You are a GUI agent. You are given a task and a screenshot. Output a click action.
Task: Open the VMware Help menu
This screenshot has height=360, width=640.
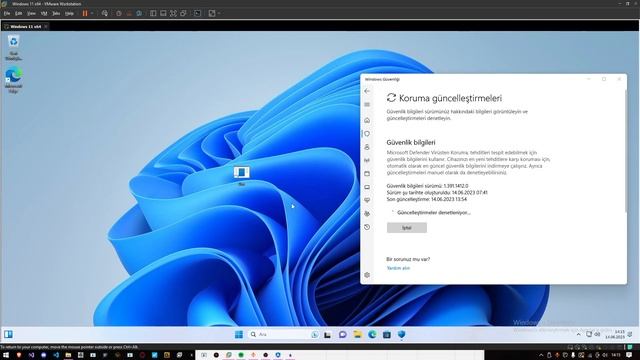pyautogui.click(x=69, y=13)
